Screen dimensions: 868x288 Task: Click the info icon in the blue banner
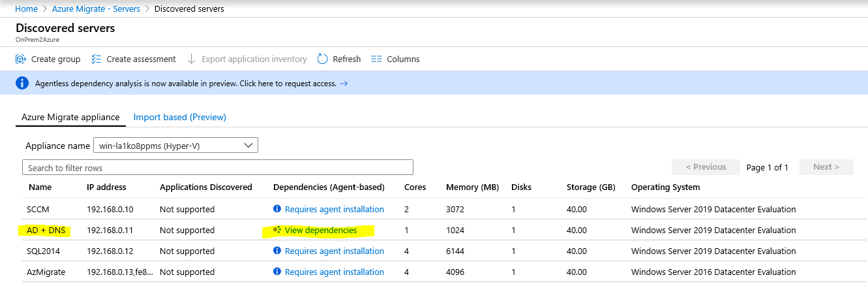coord(22,83)
